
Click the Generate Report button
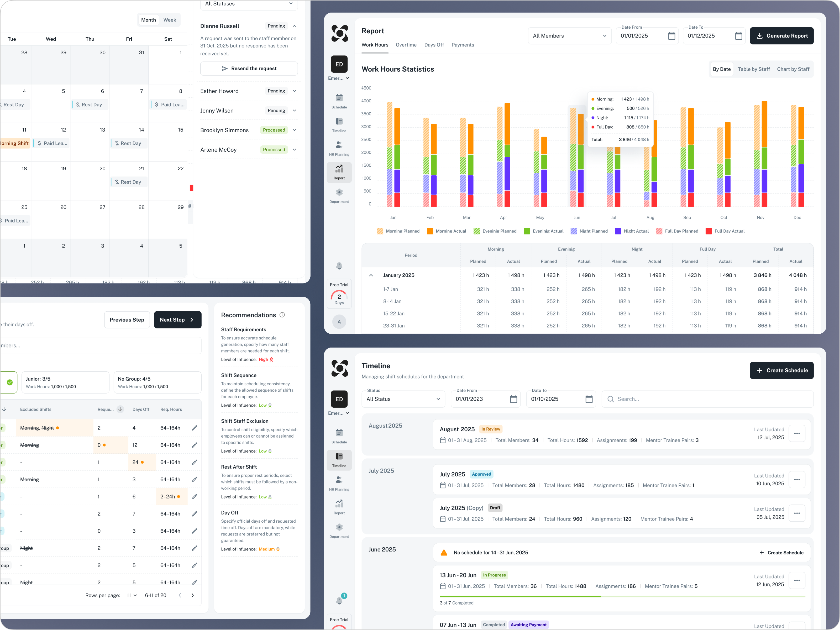pos(781,36)
